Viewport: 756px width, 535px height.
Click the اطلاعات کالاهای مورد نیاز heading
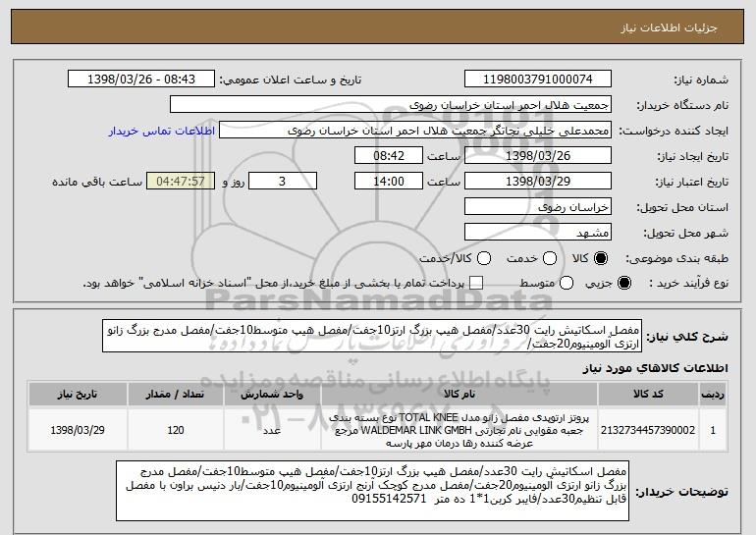[x=655, y=368]
